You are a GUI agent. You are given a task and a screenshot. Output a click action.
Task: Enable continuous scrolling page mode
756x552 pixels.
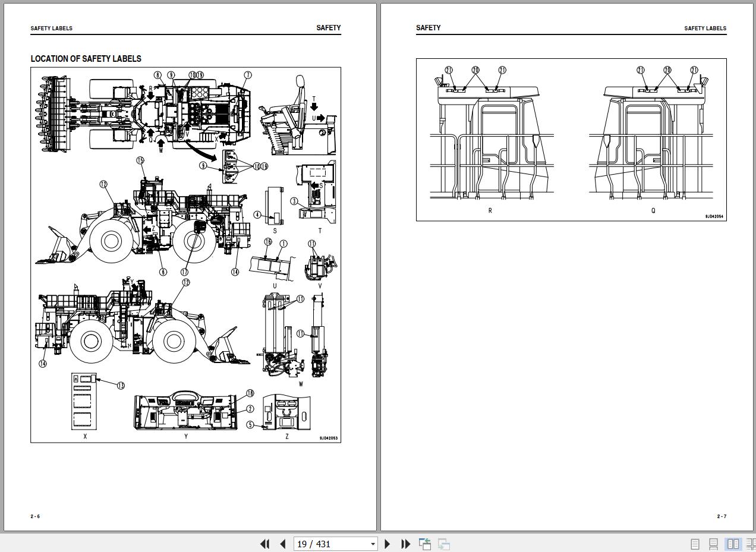coord(714,544)
